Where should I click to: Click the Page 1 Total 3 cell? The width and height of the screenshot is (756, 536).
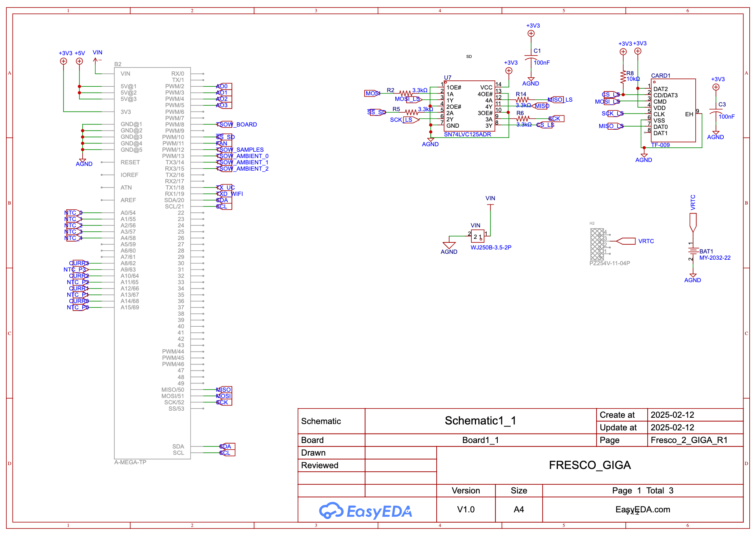(643, 491)
